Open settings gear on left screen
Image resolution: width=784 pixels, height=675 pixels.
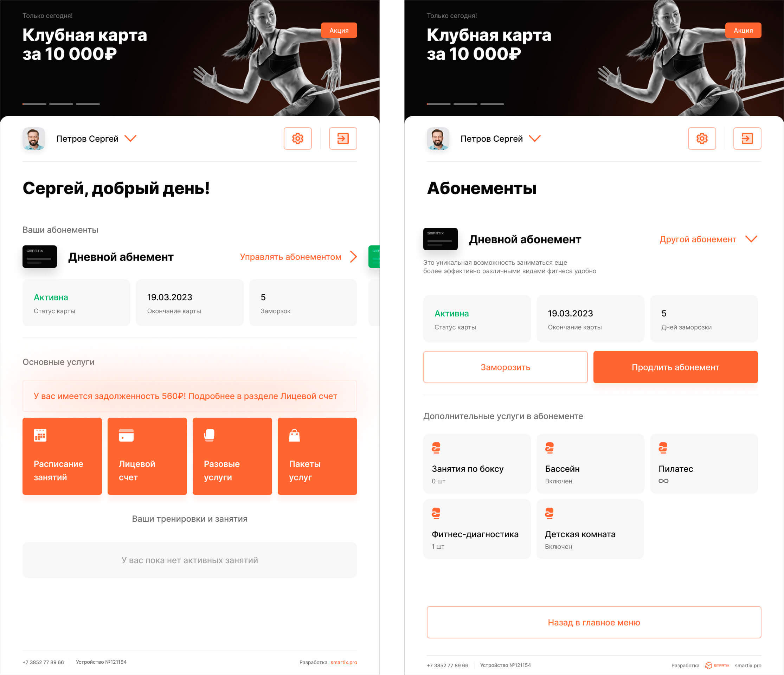click(297, 139)
